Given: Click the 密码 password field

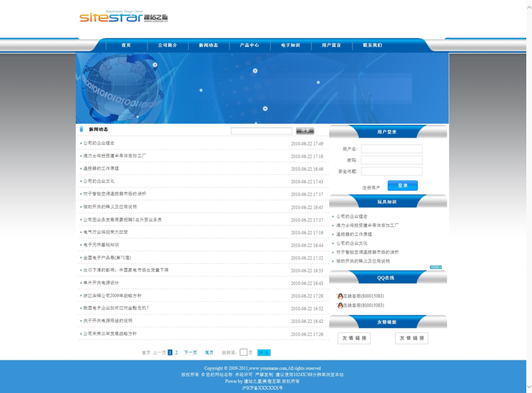Looking at the screenshot, I should click(400, 160).
